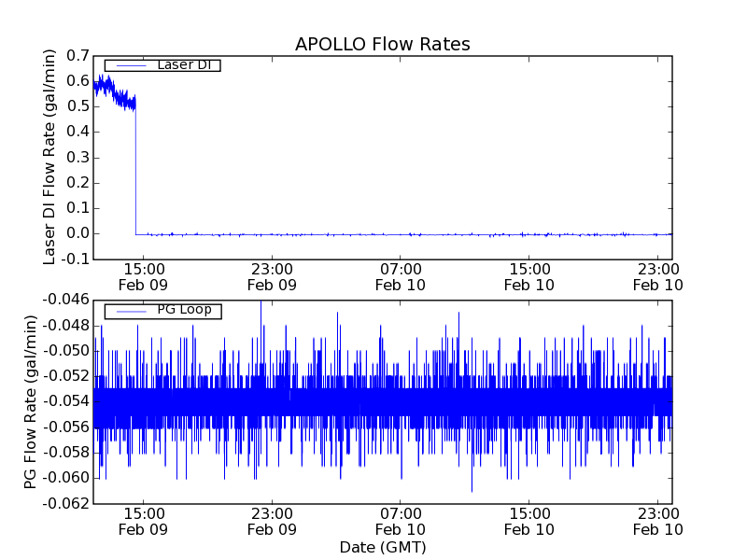Screen dimensions: 747x560
Task: Click the -0.050 tick on PG axis
Action: (x=66, y=351)
